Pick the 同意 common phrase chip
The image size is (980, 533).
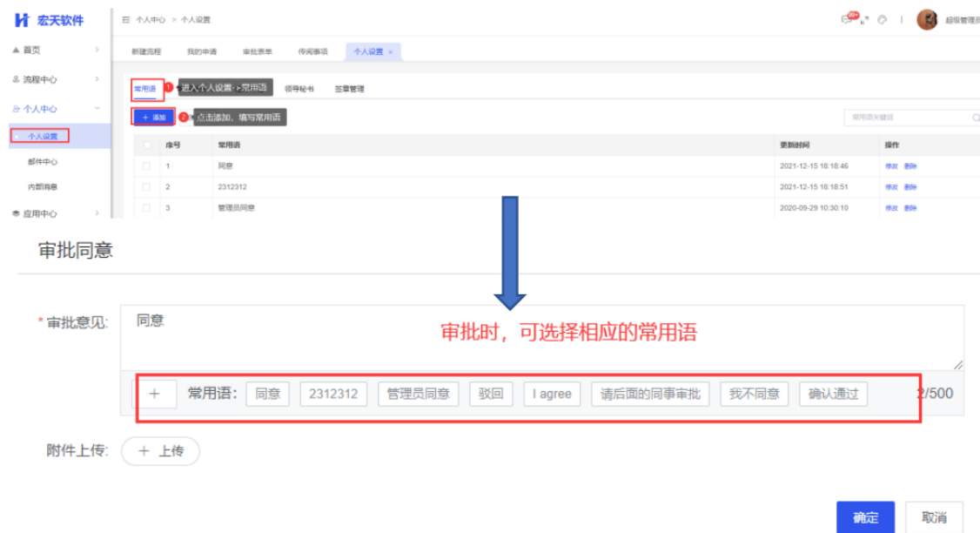pyautogui.click(x=267, y=395)
